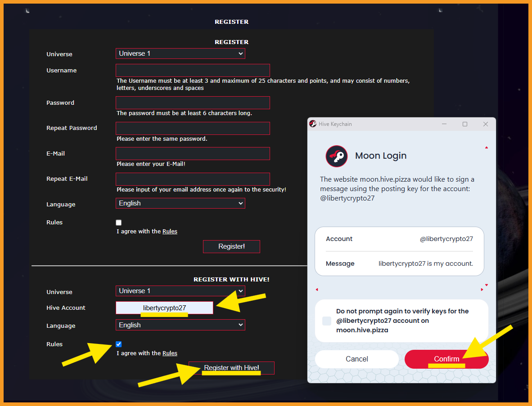Confirm the Moon Login signing request
532x406 pixels.
[446, 359]
